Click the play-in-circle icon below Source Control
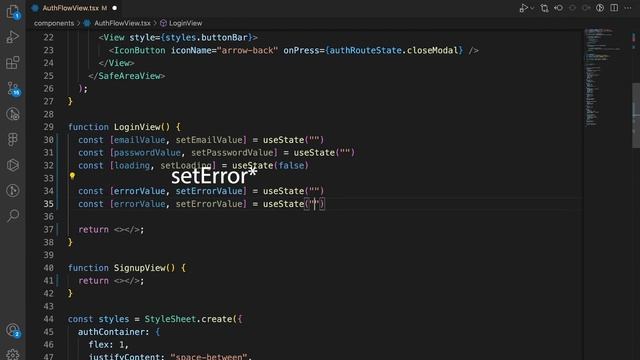 pyautogui.click(x=13, y=114)
